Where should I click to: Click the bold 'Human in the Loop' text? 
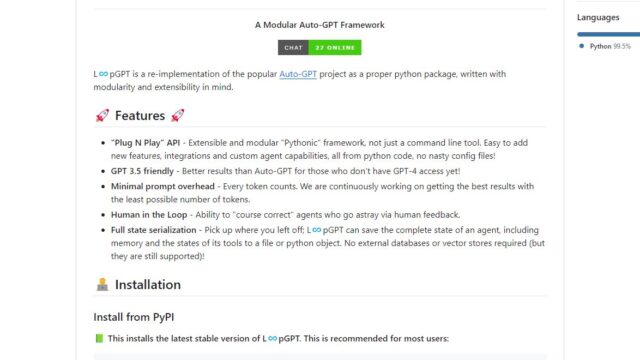pos(149,215)
